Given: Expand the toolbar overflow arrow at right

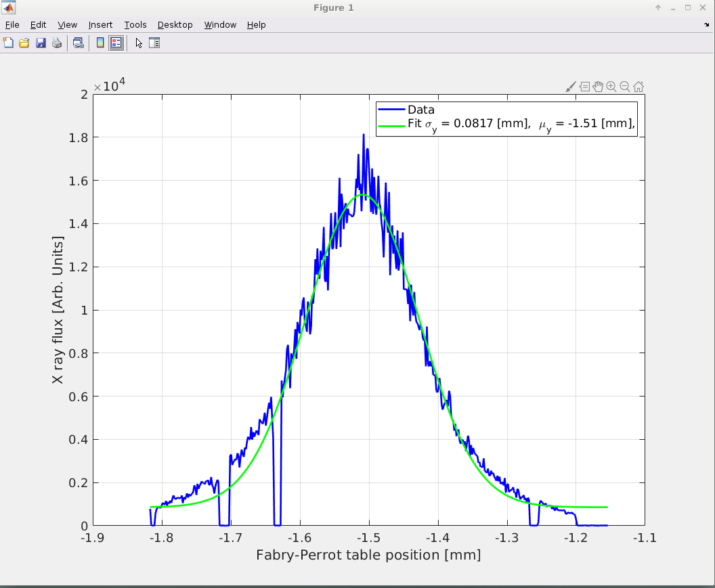Looking at the screenshot, I should (707, 24).
